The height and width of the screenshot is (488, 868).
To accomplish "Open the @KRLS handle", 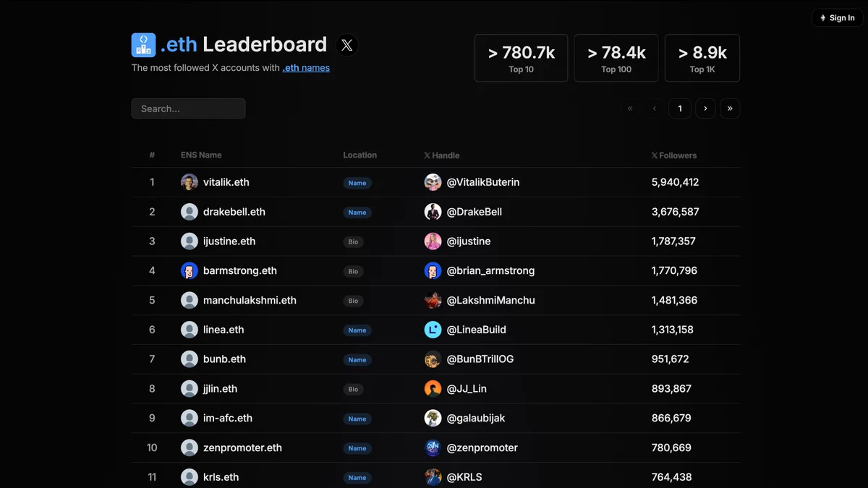I will [x=464, y=477].
